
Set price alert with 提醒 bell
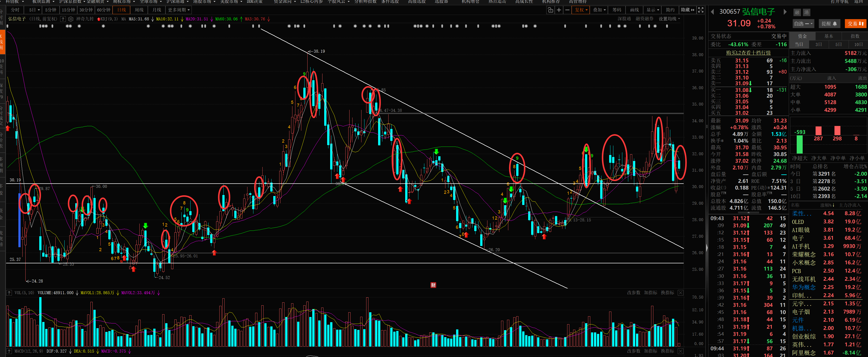point(829,24)
